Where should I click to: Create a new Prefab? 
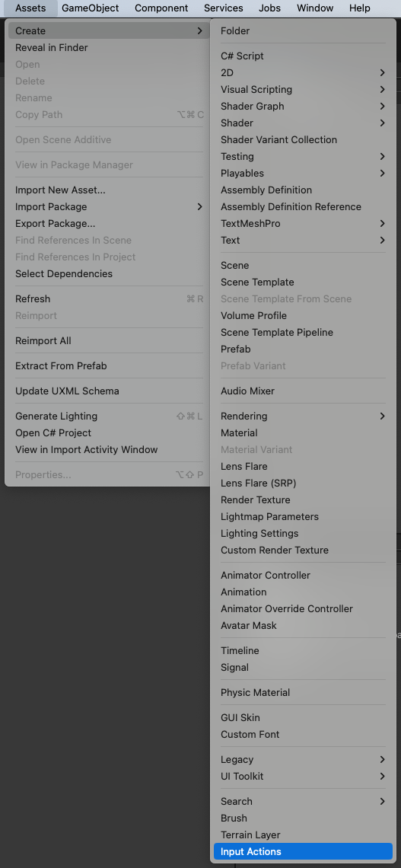pos(303,349)
